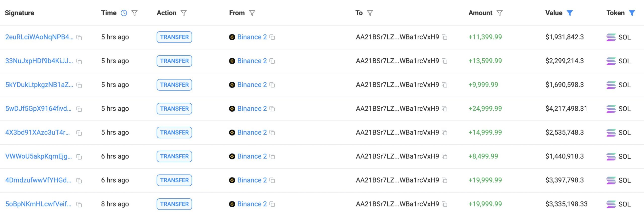644x214 pixels.
Task: Open the Time column filter
Action: click(135, 13)
